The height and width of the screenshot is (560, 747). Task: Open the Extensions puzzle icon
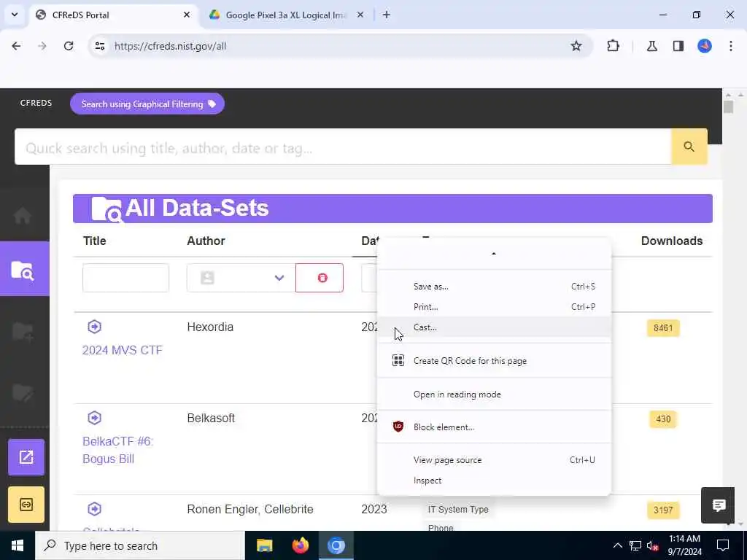[613, 46]
